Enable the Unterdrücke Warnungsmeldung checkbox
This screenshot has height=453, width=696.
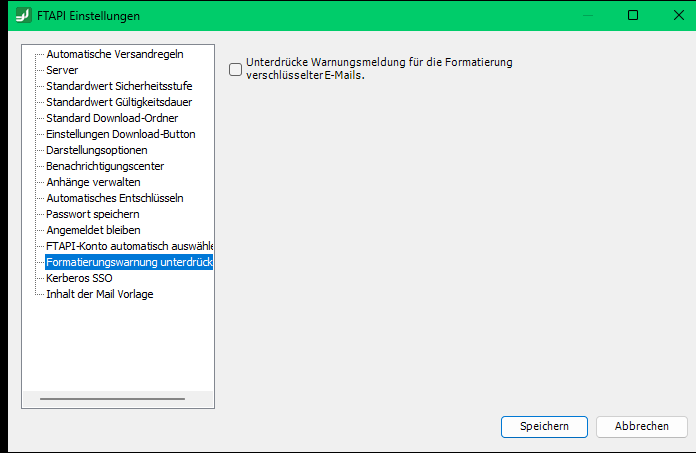(235, 69)
